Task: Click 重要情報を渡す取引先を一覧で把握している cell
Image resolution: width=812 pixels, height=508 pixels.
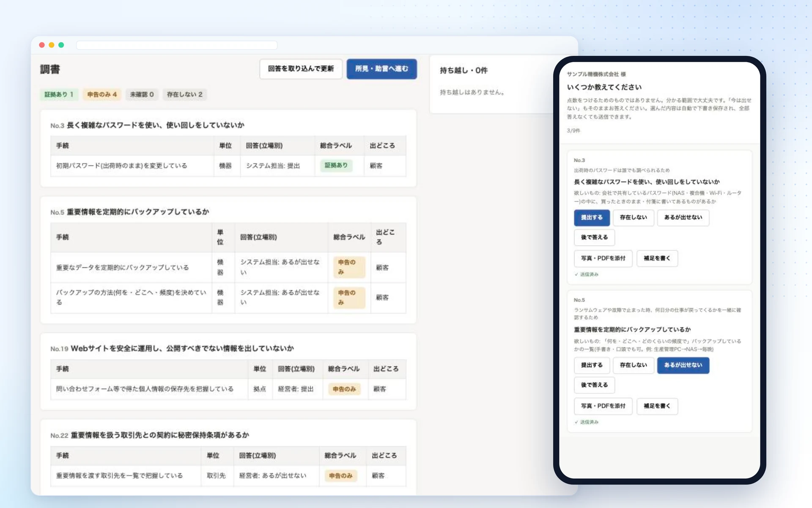Action: coord(126,476)
